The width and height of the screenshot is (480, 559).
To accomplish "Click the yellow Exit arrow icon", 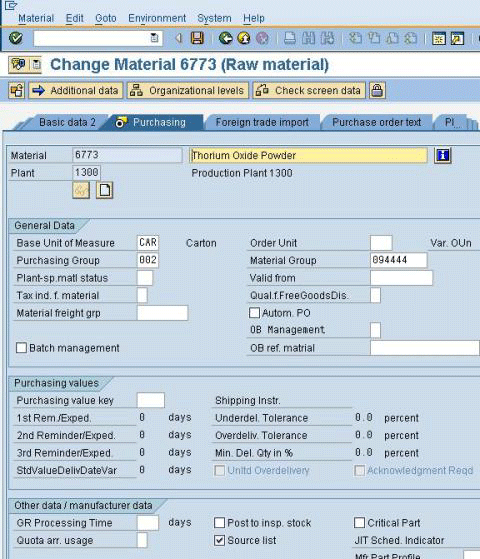I will pyautogui.click(x=244, y=38).
